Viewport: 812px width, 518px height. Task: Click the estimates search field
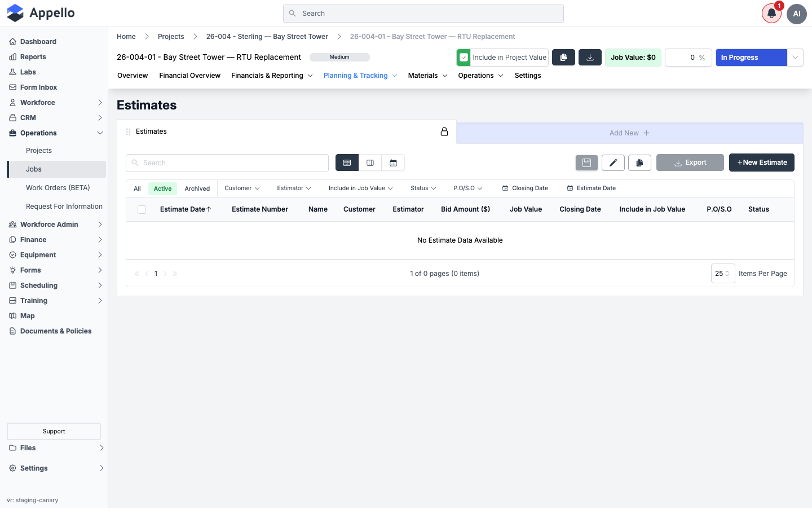[x=227, y=163]
